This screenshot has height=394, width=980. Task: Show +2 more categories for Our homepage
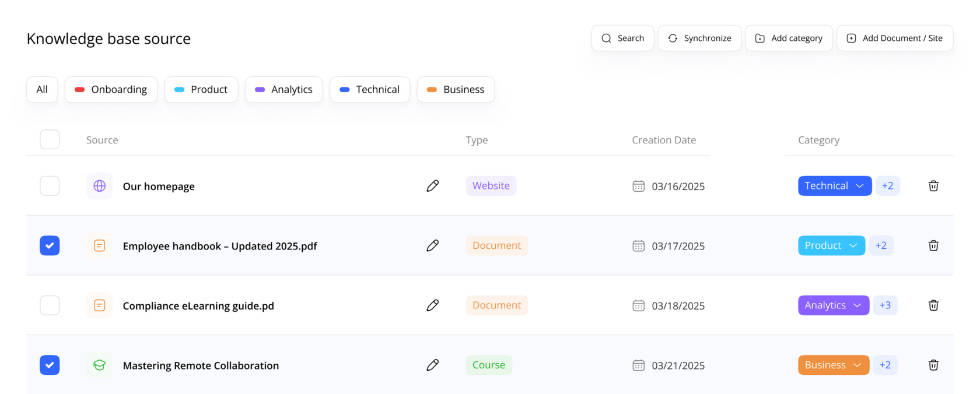(x=888, y=186)
